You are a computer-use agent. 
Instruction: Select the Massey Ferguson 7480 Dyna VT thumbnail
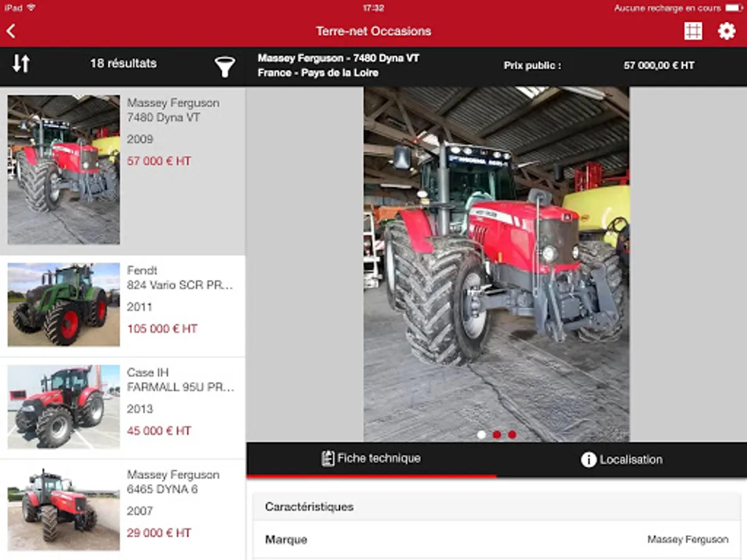63,169
